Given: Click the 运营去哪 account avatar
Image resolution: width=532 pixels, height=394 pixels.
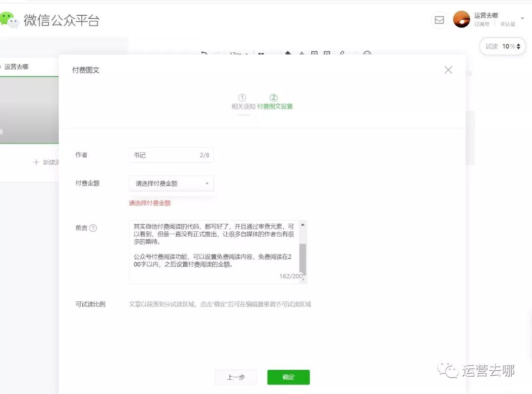Looking at the screenshot, I should click(462, 19).
